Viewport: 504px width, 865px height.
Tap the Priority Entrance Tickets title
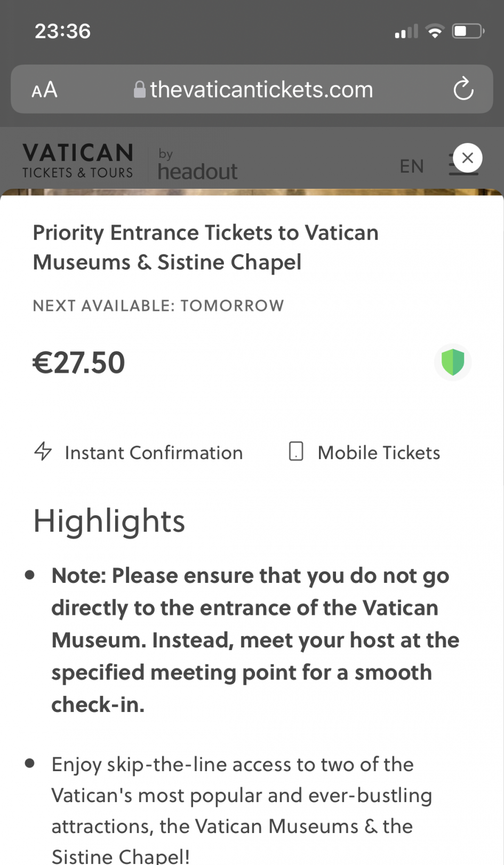pyautogui.click(x=206, y=247)
